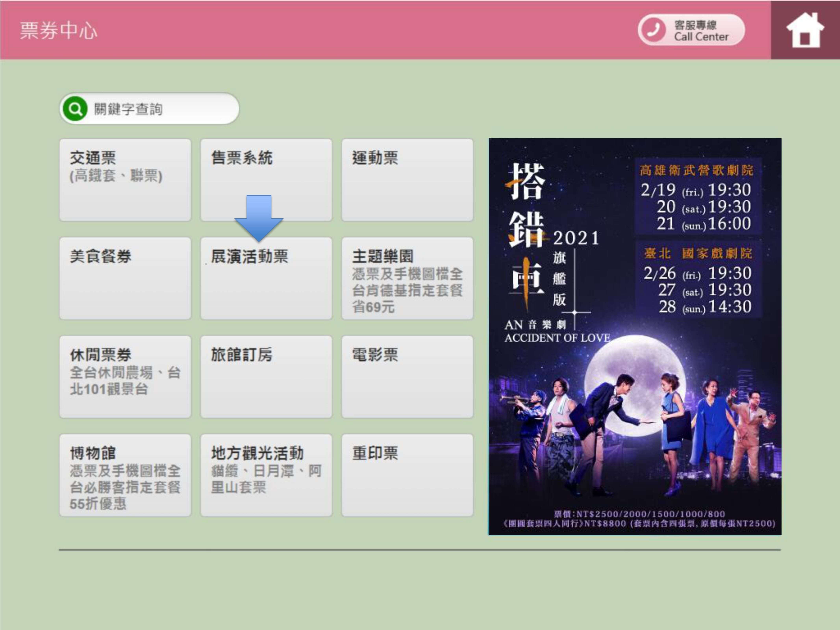Open the 客服專線 Call Center button

point(691,30)
